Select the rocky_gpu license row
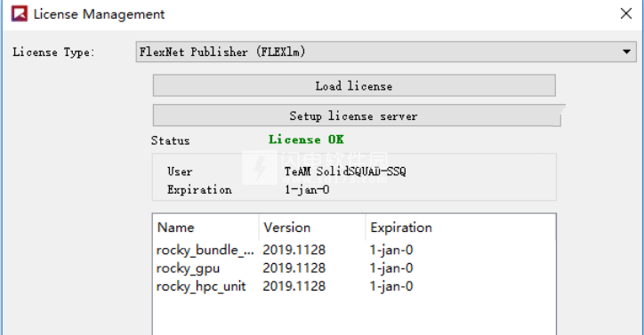The width and height of the screenshot is (644, 335). point(354,268)
